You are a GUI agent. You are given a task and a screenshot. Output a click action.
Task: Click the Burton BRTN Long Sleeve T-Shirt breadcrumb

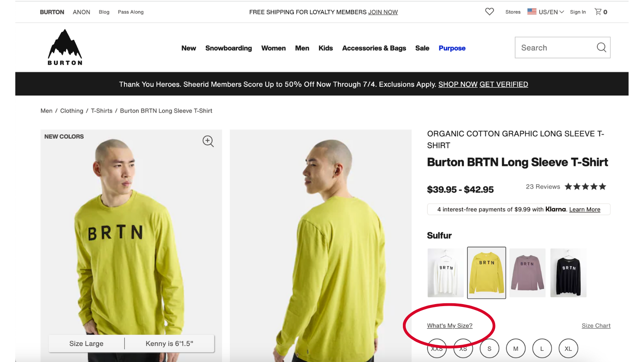point(166,111)
